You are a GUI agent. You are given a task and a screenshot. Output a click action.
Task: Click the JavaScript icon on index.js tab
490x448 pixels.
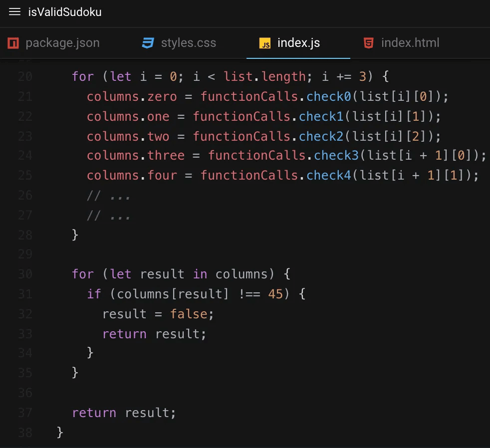point(264,42)
